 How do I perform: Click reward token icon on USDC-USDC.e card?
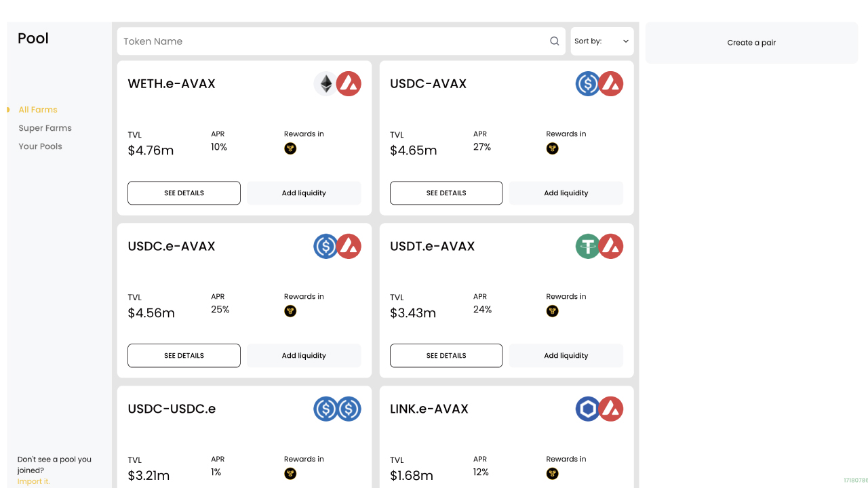point(290,474)
